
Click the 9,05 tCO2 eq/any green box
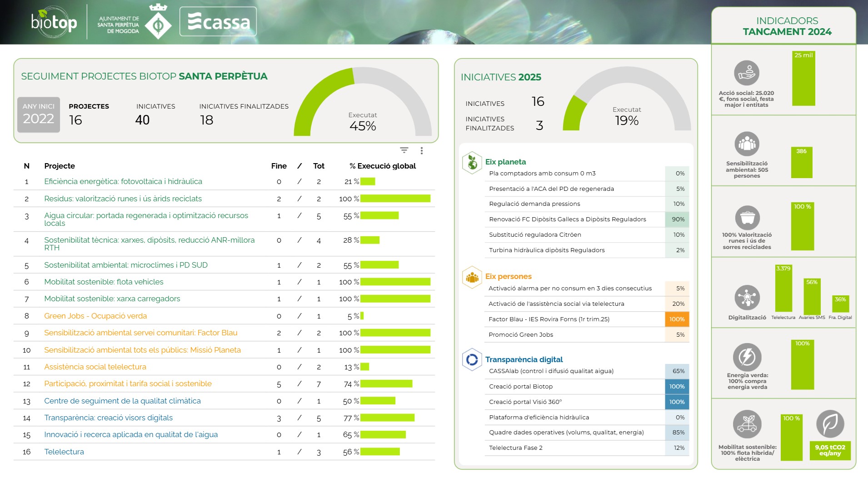830,450
